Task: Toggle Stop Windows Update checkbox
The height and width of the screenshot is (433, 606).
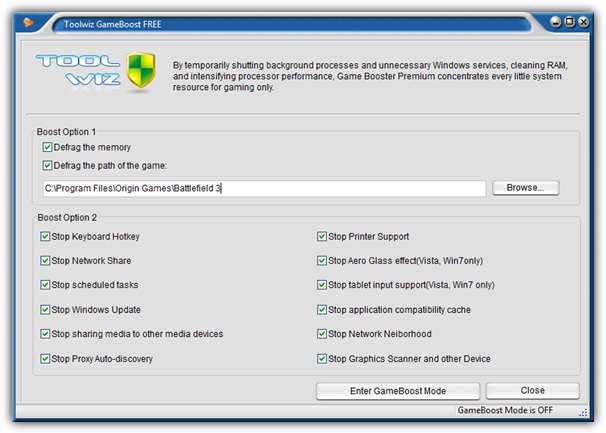Action: coord(45,310)
